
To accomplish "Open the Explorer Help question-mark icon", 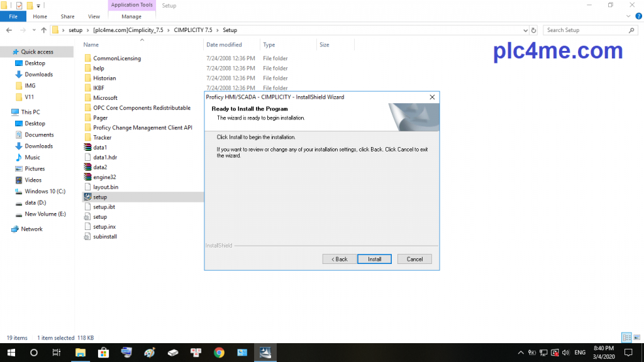I will 637,17.
